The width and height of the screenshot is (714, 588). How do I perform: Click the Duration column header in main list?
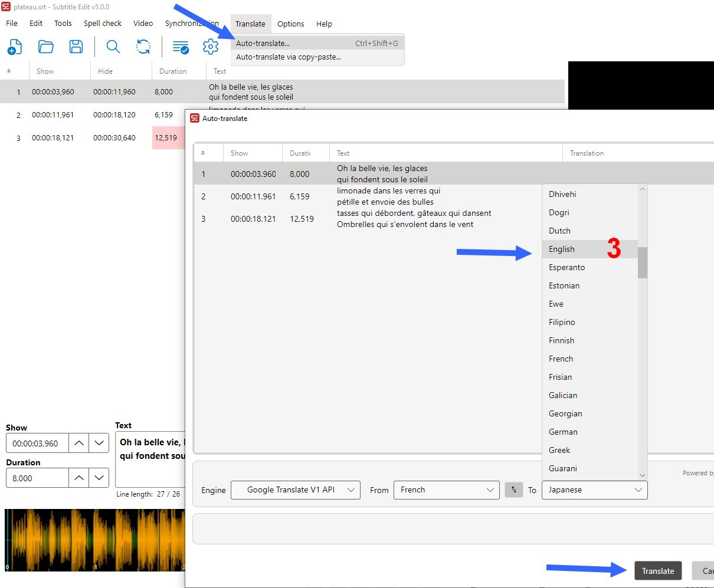click(179, 71)
